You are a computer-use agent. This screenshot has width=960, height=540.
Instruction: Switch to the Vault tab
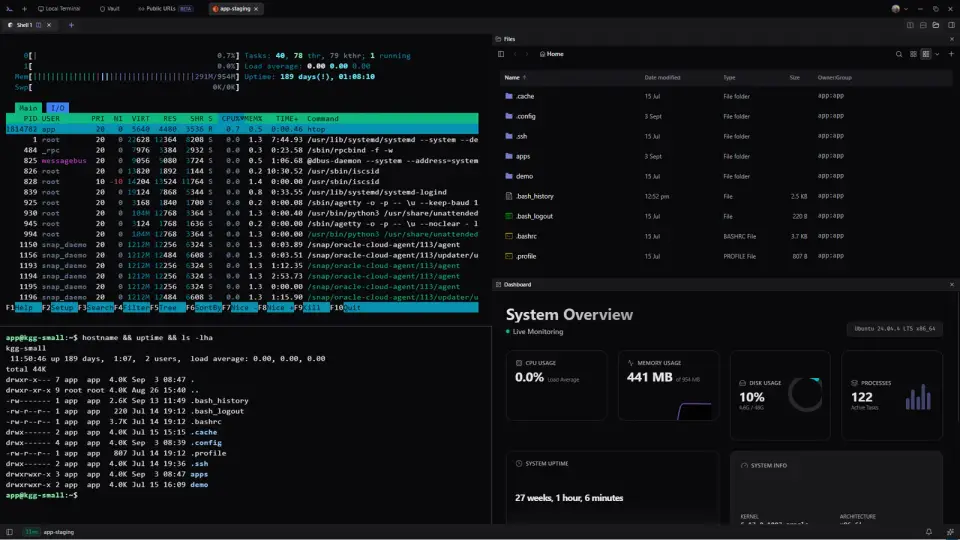[x=110, y=9]
